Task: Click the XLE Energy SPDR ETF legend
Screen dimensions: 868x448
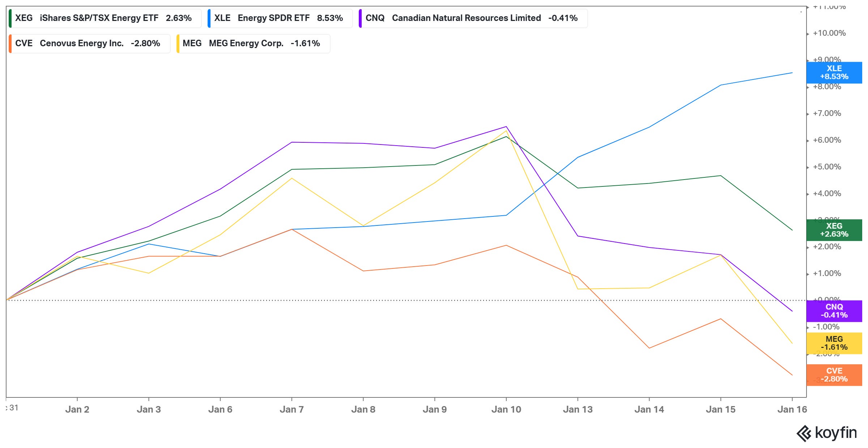Action: (x=279, y=18)
